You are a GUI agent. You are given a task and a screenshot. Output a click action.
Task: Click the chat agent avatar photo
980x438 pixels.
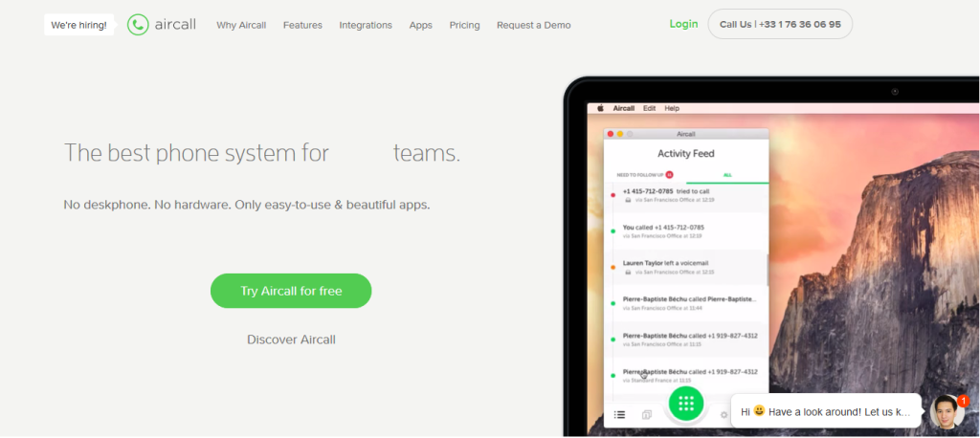pos(947,412)
